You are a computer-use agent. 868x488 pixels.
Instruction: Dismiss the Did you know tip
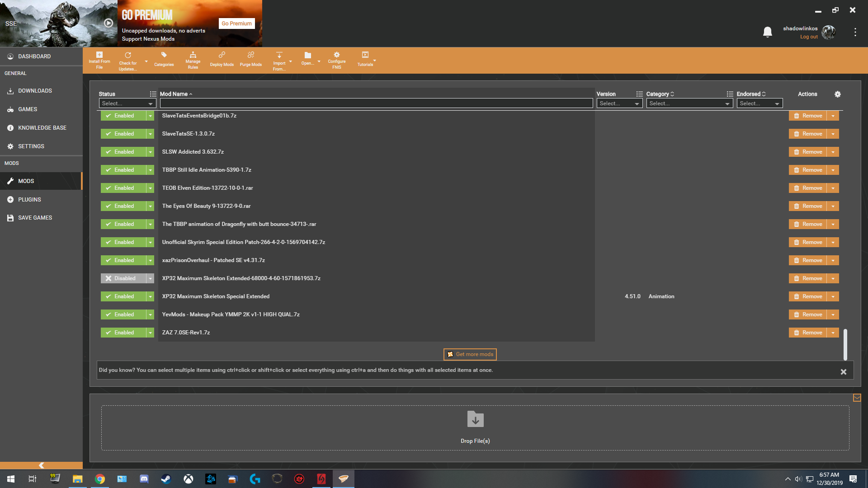843,372
